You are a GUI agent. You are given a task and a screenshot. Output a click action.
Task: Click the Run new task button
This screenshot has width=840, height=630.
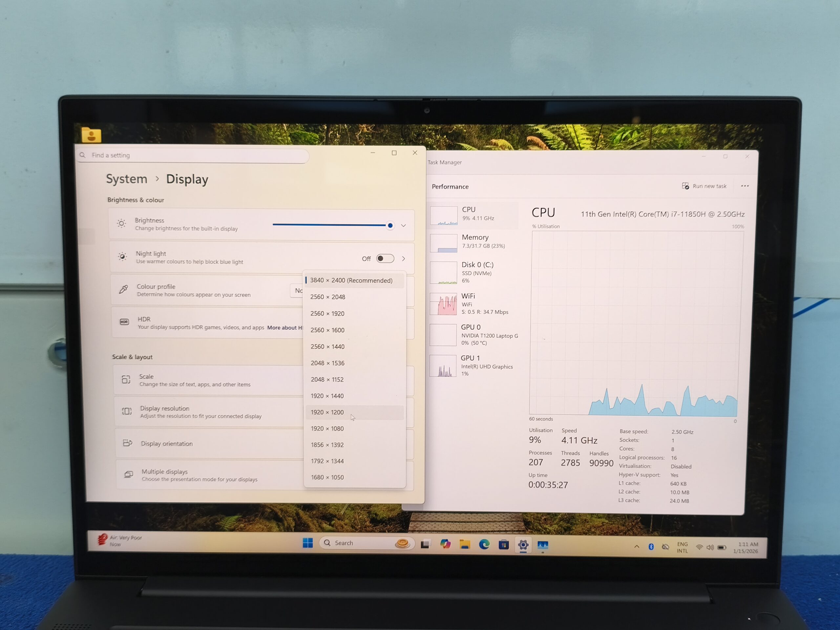point(704,186)
